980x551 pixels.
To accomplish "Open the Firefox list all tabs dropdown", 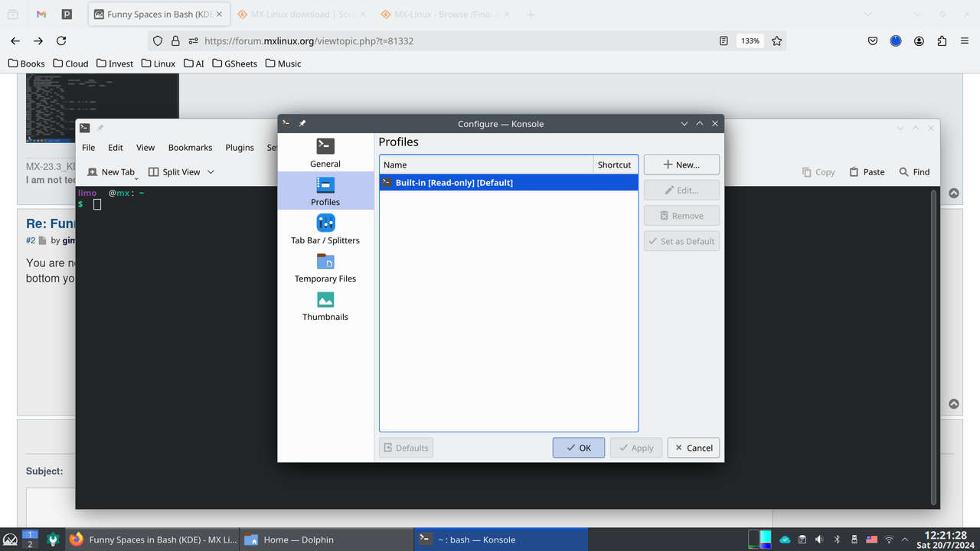I will 867,15.
